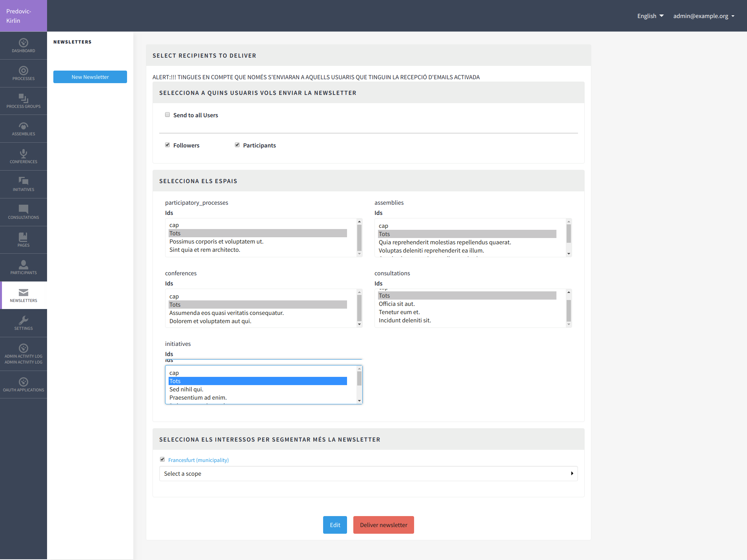The width and height of the screenshot is (747, 560).
Task: Select 'Quia reprehenderit molestias repellendus quaerat.' option
Action: pos(467,242)
